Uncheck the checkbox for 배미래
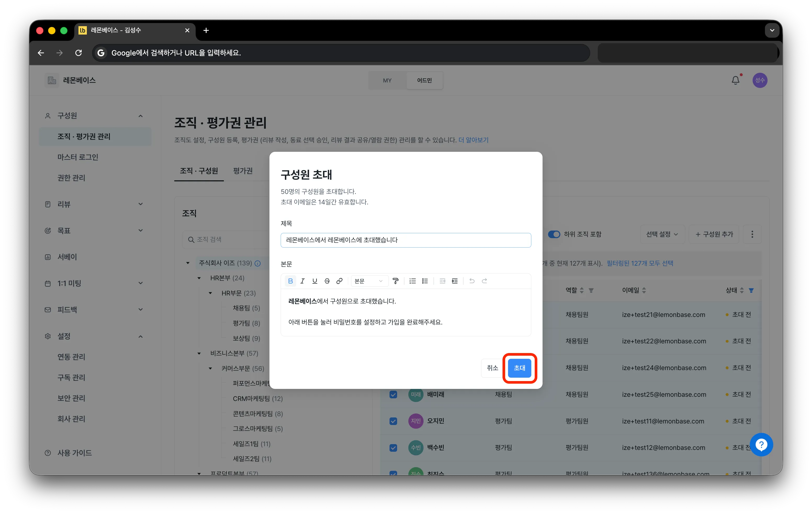This screenshot has height=514, width=812. [x=393, y=394]
